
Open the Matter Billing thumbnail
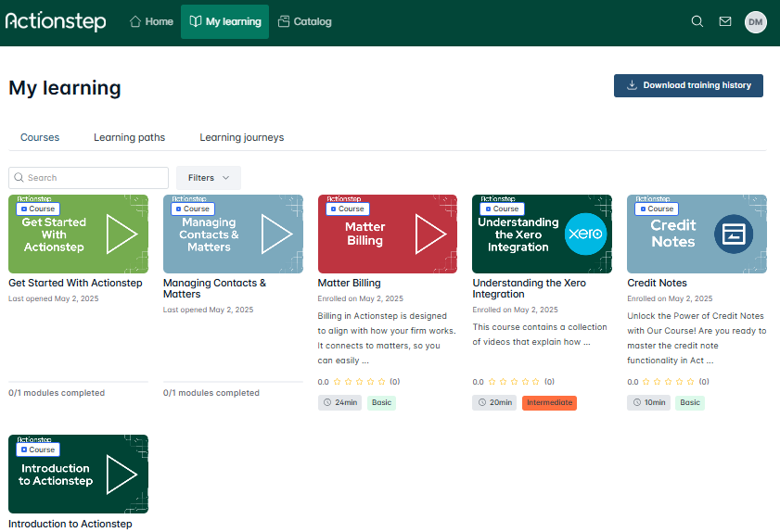pyautogui.click(x=388, y=234)
